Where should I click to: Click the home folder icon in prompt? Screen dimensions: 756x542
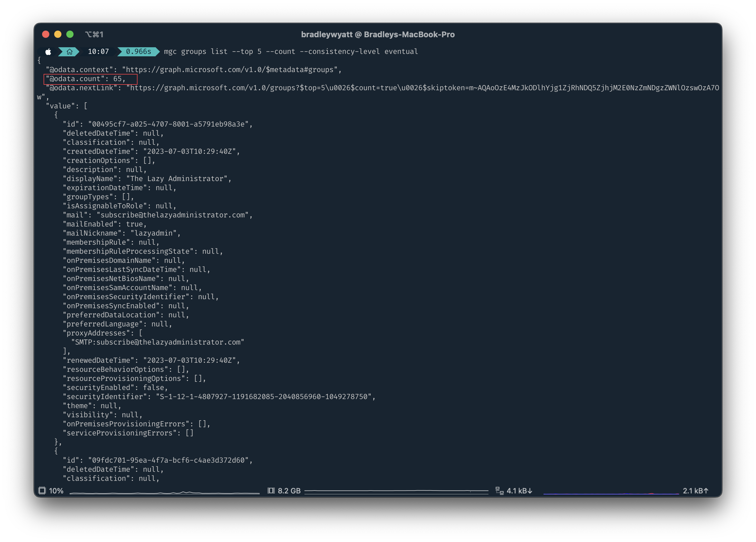click(x=69, y=52)
